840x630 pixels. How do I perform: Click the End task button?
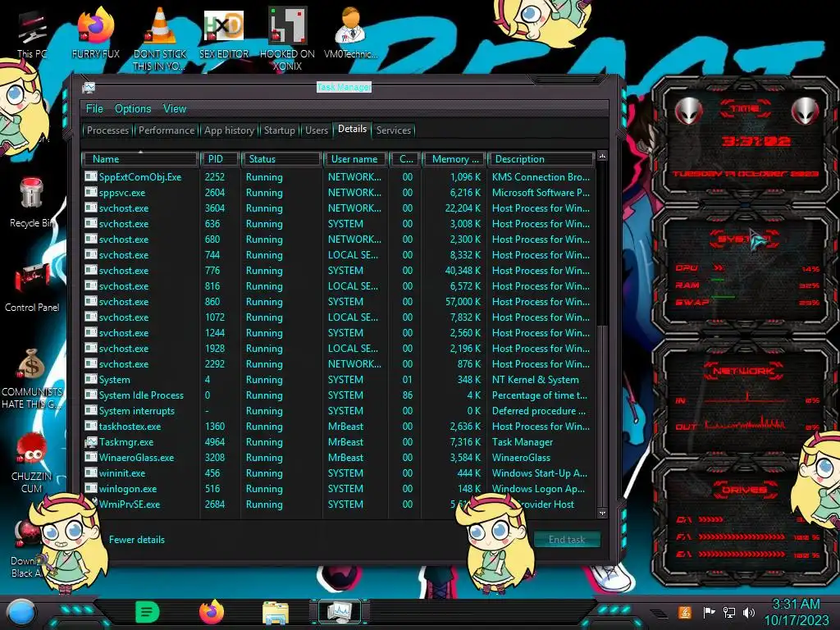[567, 540]
